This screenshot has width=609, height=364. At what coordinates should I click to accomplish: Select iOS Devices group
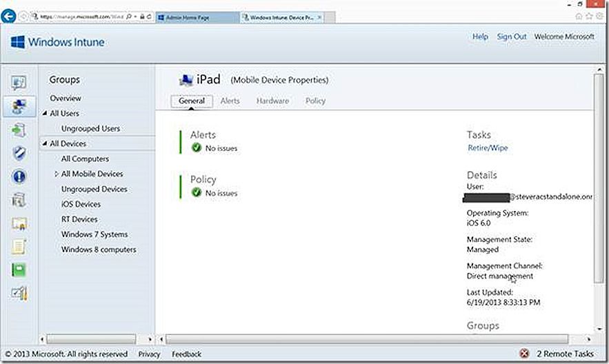[81, 204]
